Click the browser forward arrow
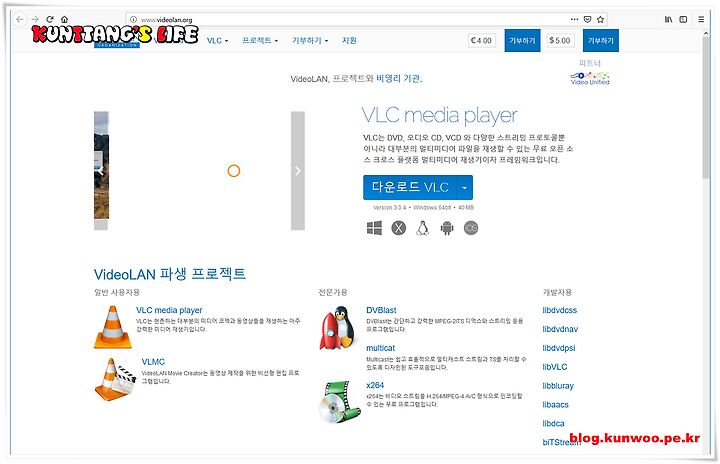 (x=35, y=19)
